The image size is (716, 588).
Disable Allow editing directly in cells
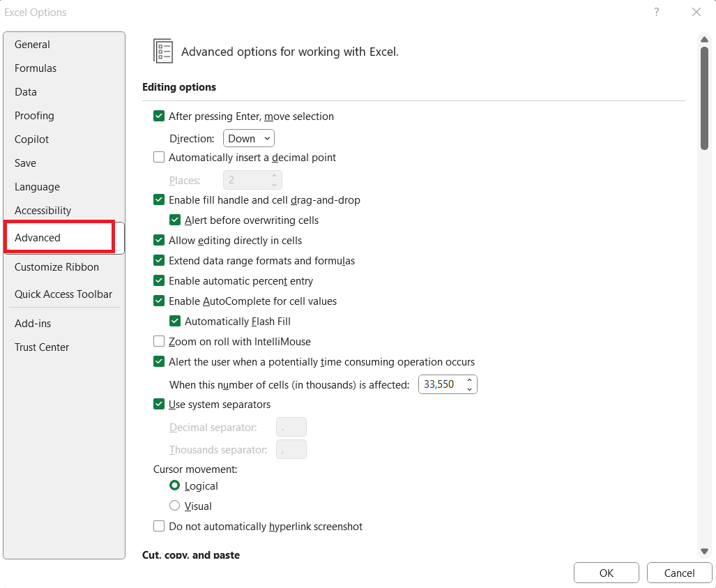pyautogui.click(x=159, y=241)
